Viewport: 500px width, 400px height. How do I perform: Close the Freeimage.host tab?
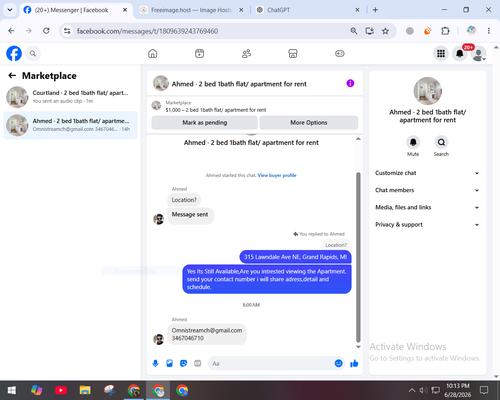click(241, 10)
